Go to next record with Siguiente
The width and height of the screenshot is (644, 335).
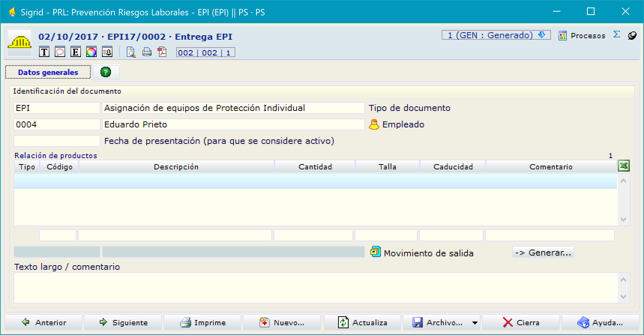(123, 322)
